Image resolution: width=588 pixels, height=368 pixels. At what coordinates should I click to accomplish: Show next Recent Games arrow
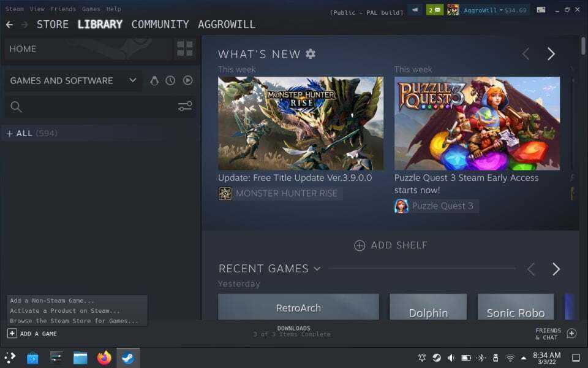(556, 269)
